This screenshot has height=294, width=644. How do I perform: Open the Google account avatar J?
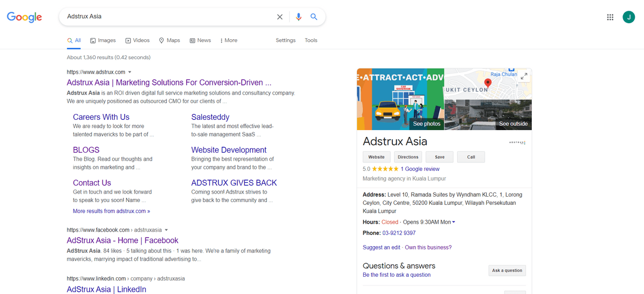[x=628, y=17]
